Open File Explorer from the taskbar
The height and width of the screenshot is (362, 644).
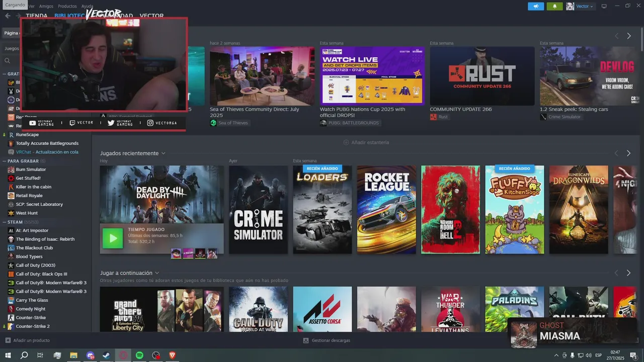coord(73,355)
